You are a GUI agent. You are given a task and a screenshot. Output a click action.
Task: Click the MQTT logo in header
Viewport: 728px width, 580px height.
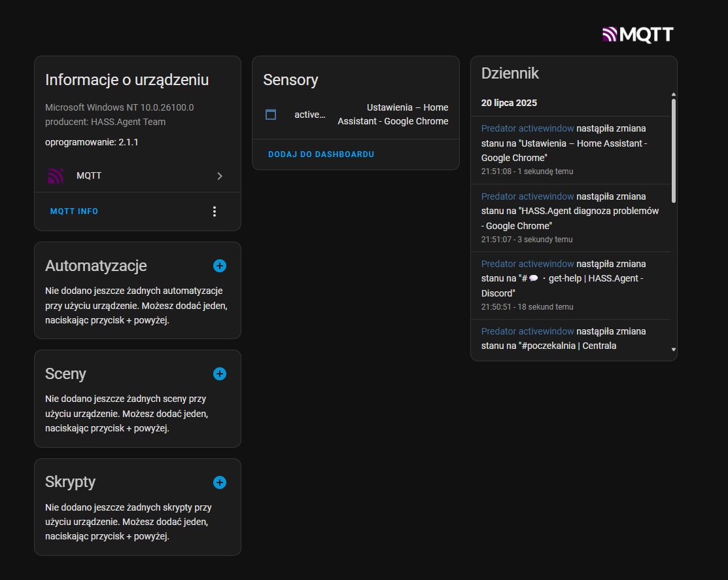coord(638,35)
